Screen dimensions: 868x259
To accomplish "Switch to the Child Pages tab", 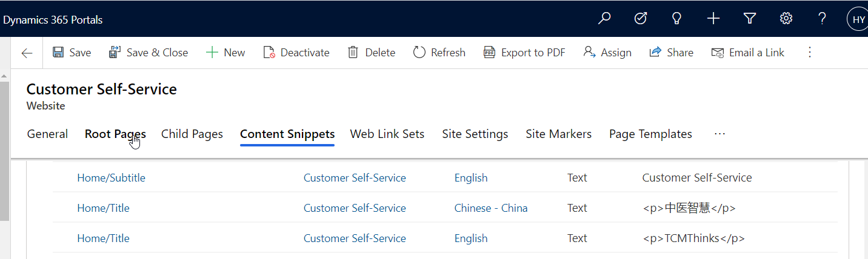I will (192, 134).
